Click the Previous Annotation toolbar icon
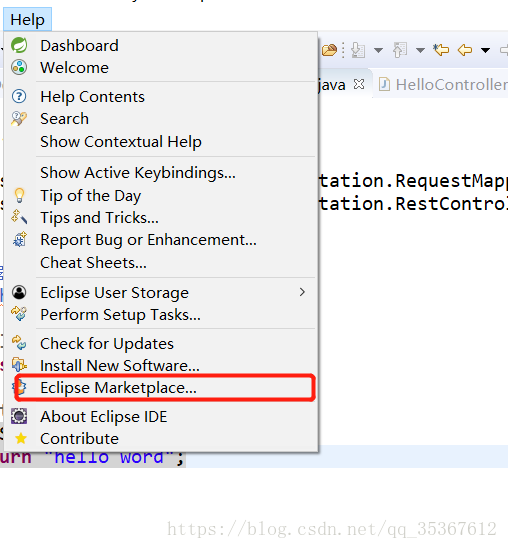The image size is (508, 549). (400, 50)
